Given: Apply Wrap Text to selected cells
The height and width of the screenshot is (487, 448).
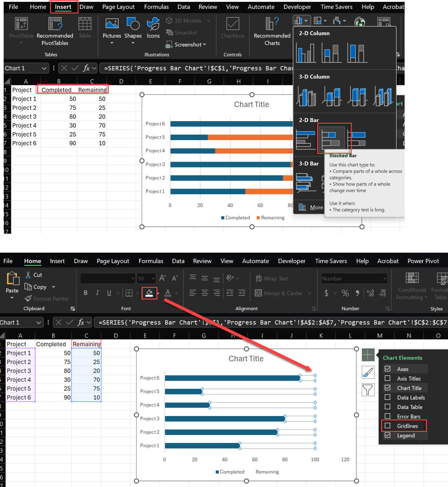Looking at the screenshot, I should click(271, 278).
